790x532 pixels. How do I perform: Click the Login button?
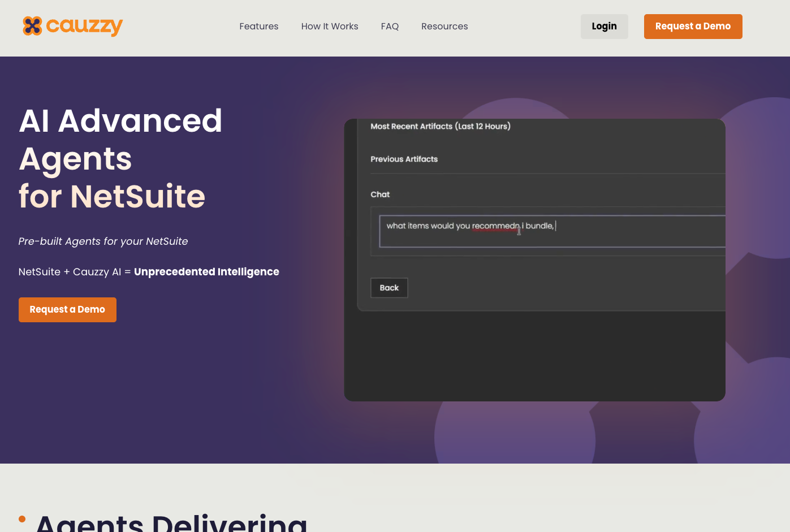click(605, 27)
